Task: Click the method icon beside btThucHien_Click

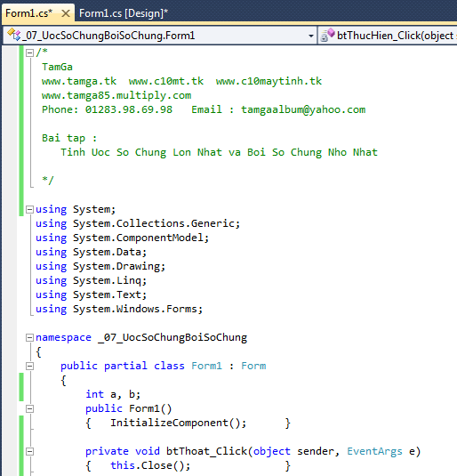Action: (328, 35)
